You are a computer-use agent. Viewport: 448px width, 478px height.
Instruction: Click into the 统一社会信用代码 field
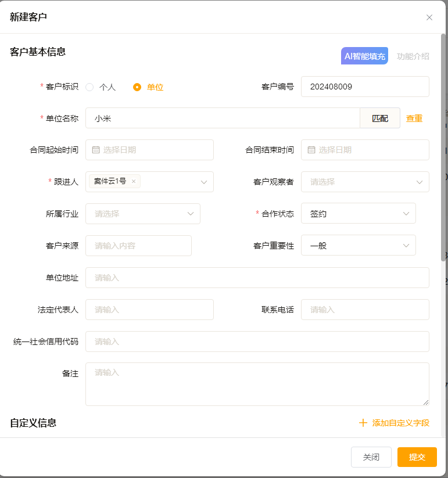[257, 342]
